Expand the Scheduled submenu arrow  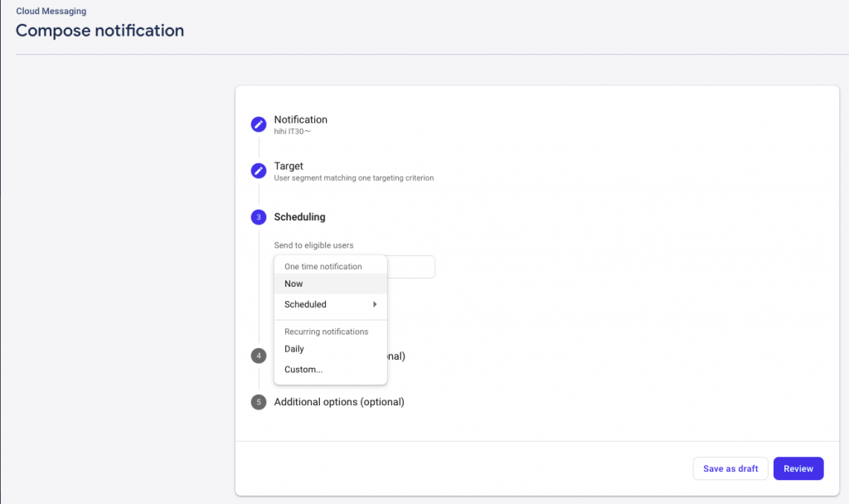pos(375,304)
